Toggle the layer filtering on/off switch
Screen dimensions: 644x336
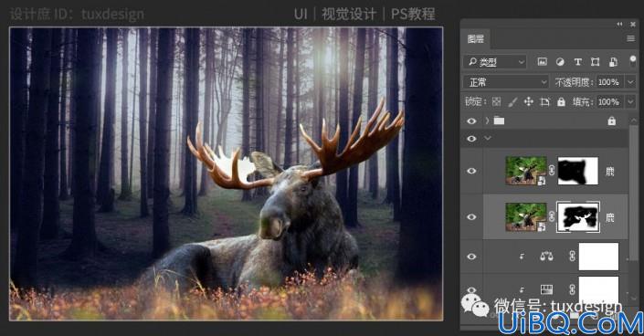point(632,61)
